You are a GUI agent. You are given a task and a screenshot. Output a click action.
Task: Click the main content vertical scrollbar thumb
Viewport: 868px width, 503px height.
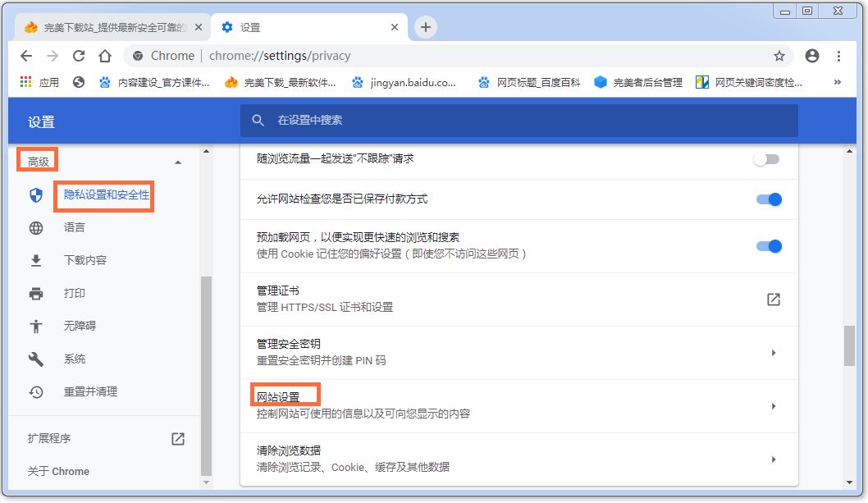(x=850, y=346)
